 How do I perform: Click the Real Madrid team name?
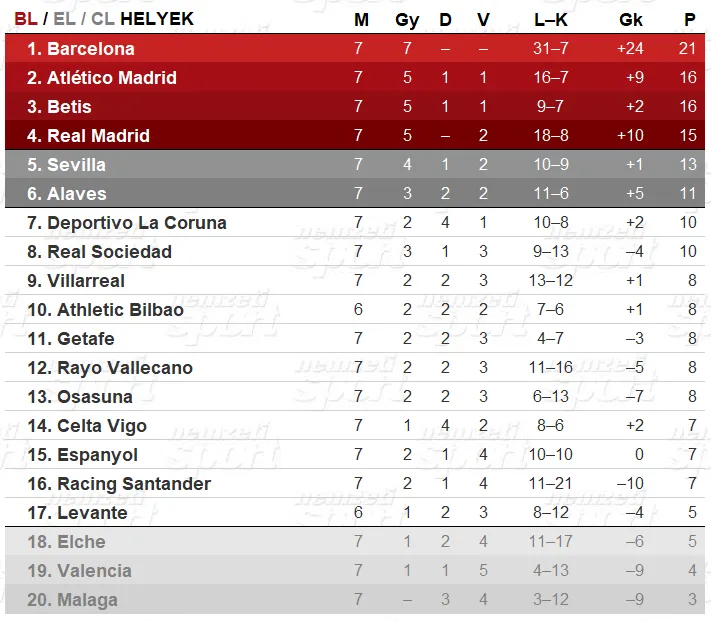98,136
